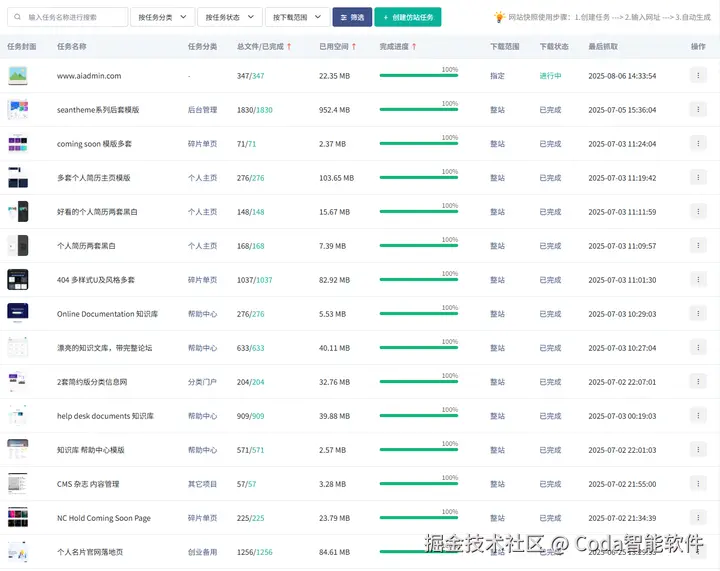The image size is (720, 571).
Task: Click seantheme系列后套模版 cover thumbnail
Action: pos(18,109)
